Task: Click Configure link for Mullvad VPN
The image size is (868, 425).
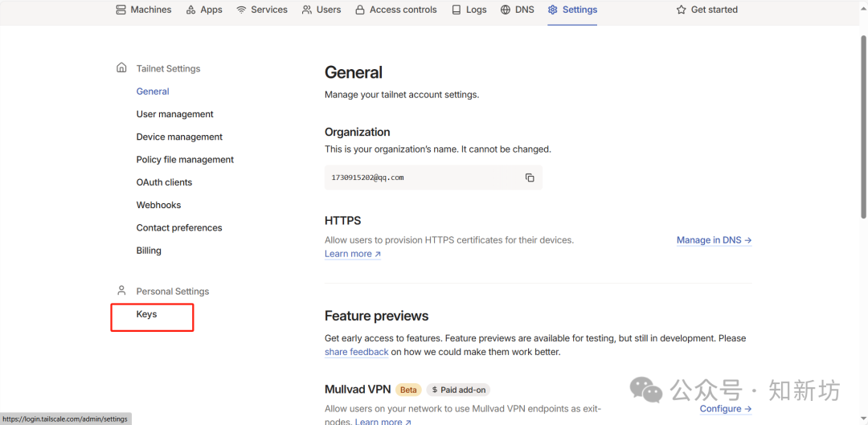Action: tap(725, 409)
